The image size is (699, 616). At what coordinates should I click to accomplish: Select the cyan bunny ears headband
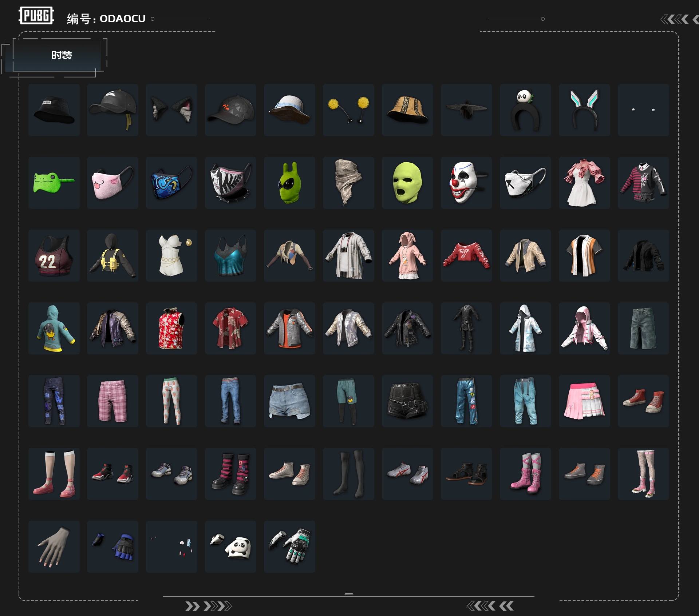pyautogui.click(x=584, y=110)
